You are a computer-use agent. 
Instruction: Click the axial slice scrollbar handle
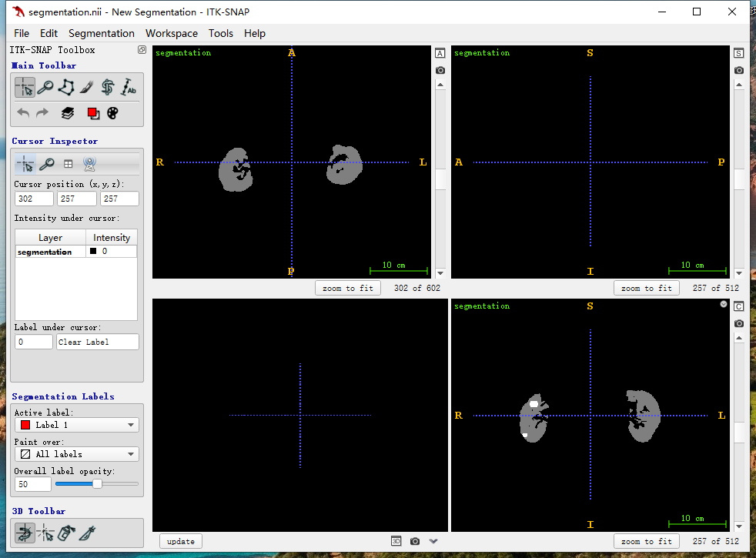click(x=440, y=179)
